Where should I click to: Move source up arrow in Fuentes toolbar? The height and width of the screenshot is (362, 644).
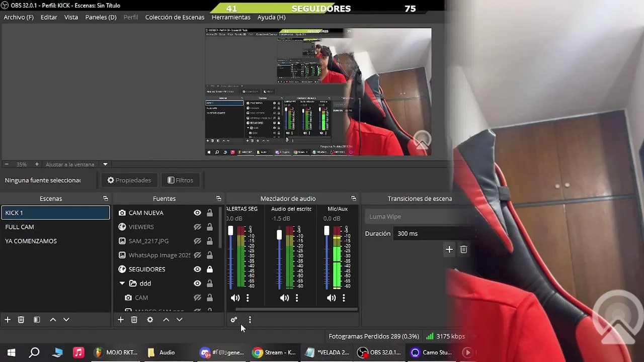click(166, 320)
